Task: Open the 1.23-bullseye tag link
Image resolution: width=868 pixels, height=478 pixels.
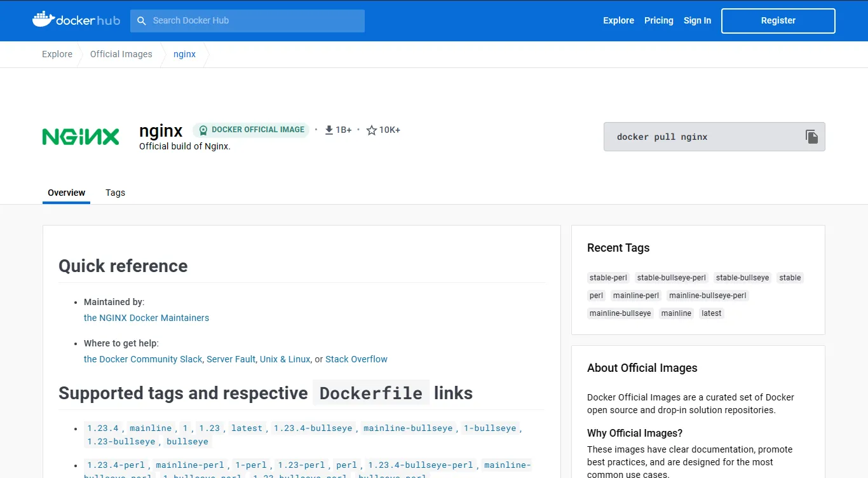Action: click(x=121, y=441)
